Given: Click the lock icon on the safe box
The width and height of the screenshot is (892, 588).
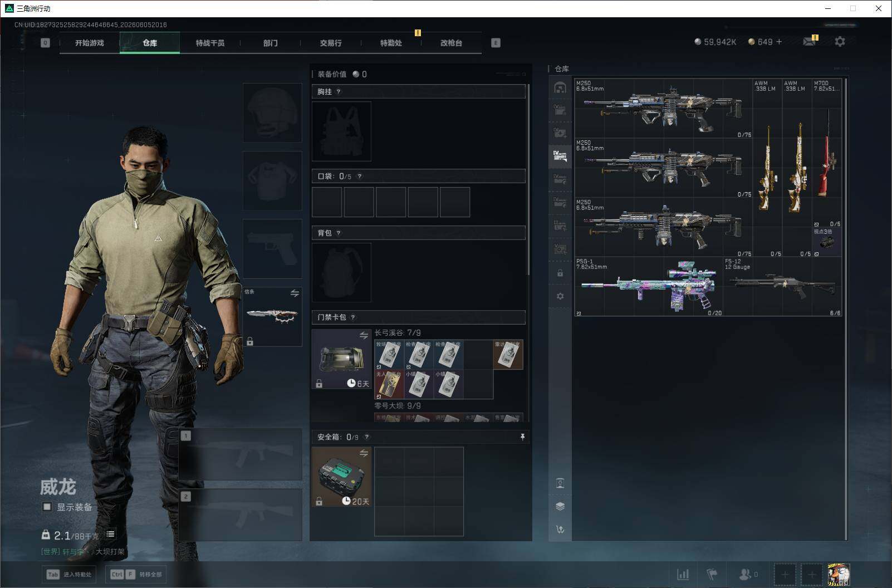Looking at the screenshot, I should point(319,502).
